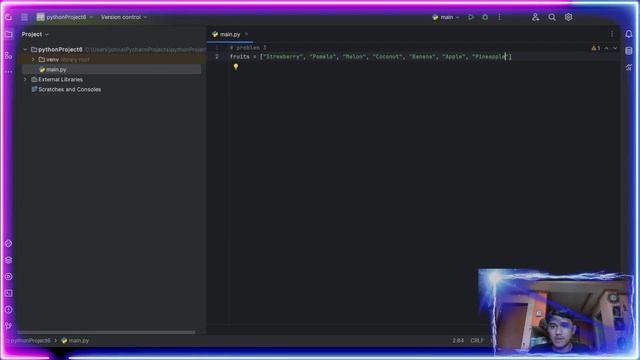640x360 pixels.
Task: Click main.py in the breadcrumb bar
Action: click(75, 340)
